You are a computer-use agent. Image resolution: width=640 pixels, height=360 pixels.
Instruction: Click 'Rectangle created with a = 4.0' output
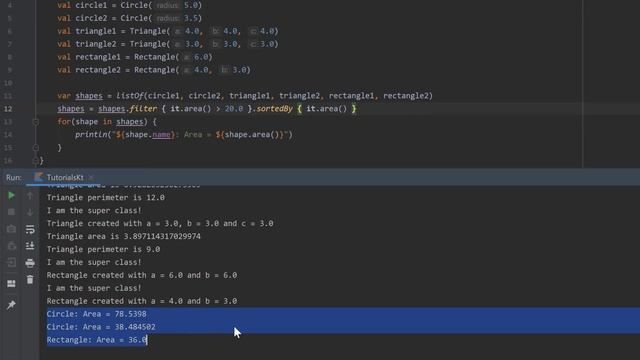click(x=142, y=301)
